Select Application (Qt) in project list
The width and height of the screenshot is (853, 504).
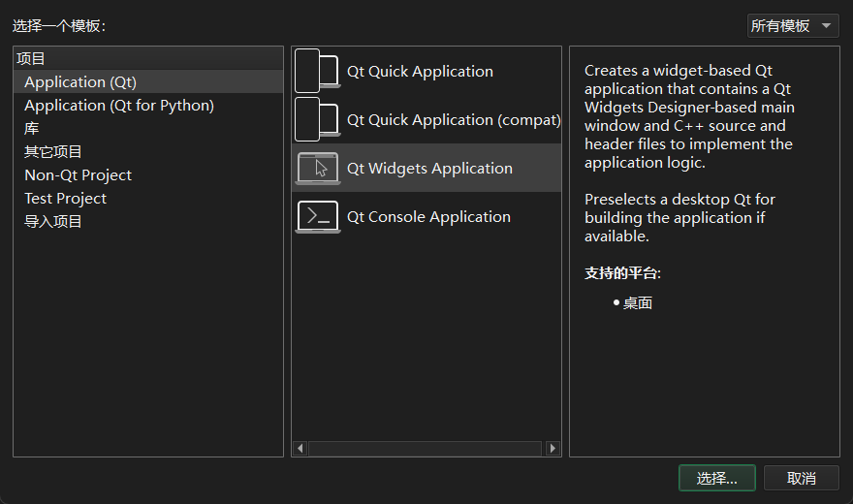(x=148, y=82)
